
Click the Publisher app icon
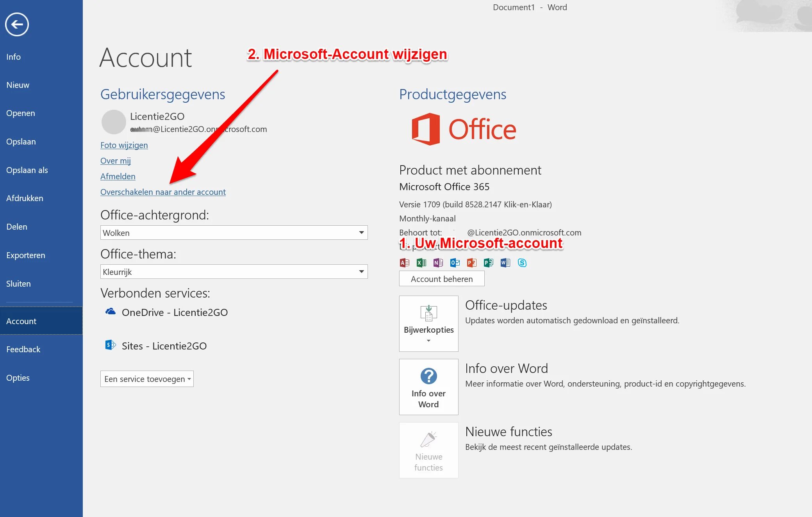click(488, 263)
